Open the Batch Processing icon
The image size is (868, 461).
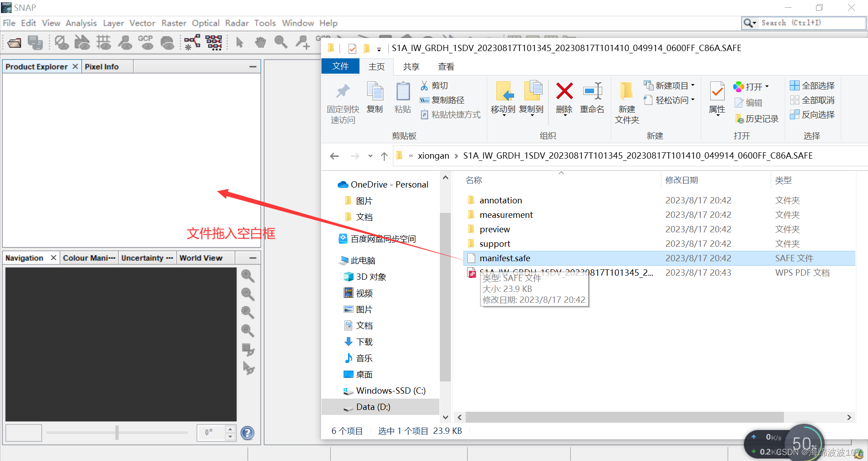214,43
